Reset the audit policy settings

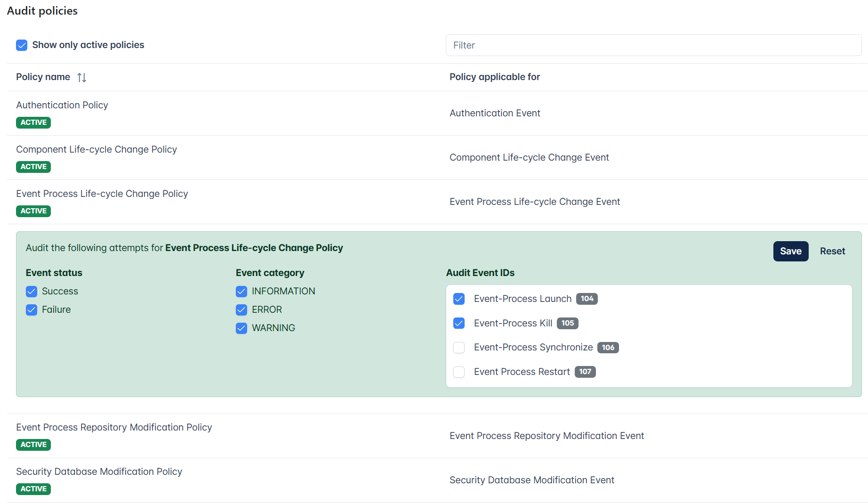pyautogui.click(x=832, y=252)
